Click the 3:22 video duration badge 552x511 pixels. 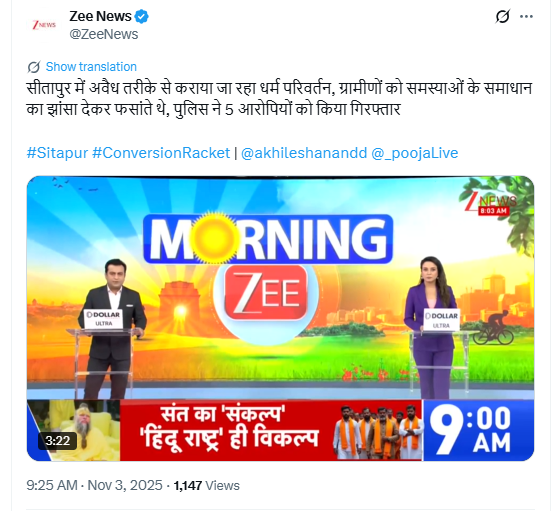tap(57, 441)
